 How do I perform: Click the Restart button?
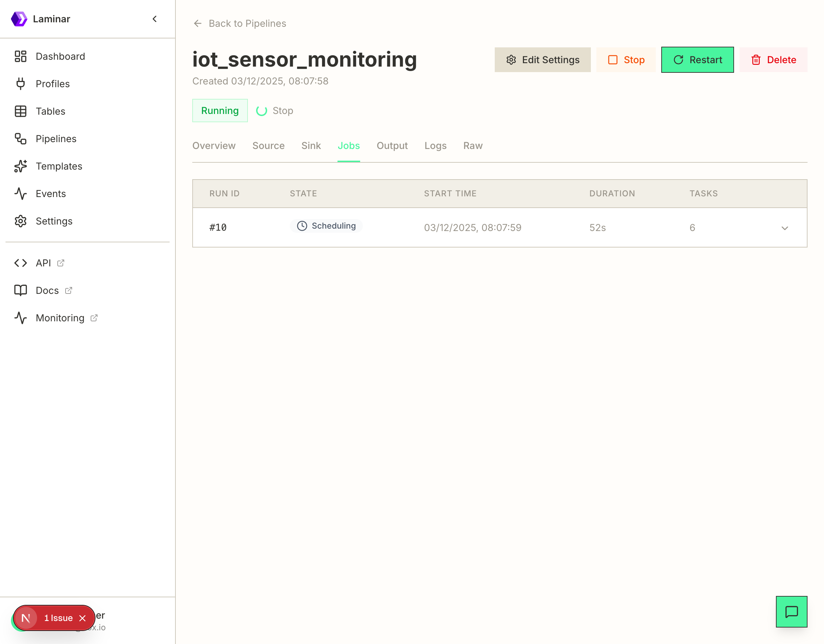pyautogui.click(x=697, y=60)
